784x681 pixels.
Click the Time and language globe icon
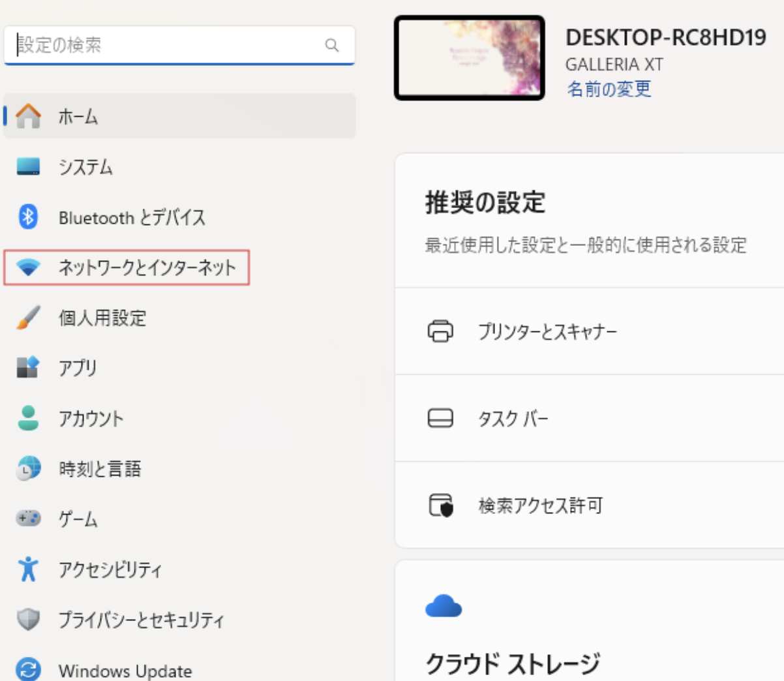click(x=28, y=468)
